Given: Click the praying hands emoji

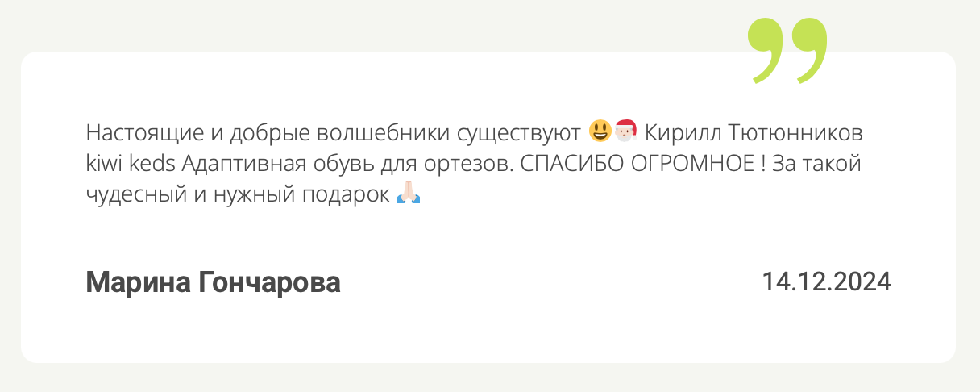Looking at the screenshot, I should pos(409,194).
